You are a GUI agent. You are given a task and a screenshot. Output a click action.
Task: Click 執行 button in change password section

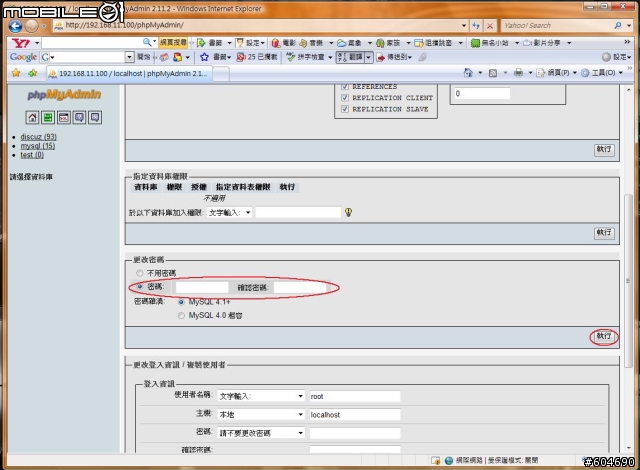(x=604, y=337)
